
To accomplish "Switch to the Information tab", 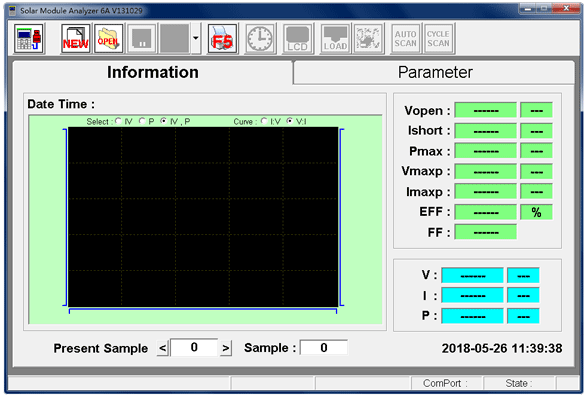I will 153,72.
